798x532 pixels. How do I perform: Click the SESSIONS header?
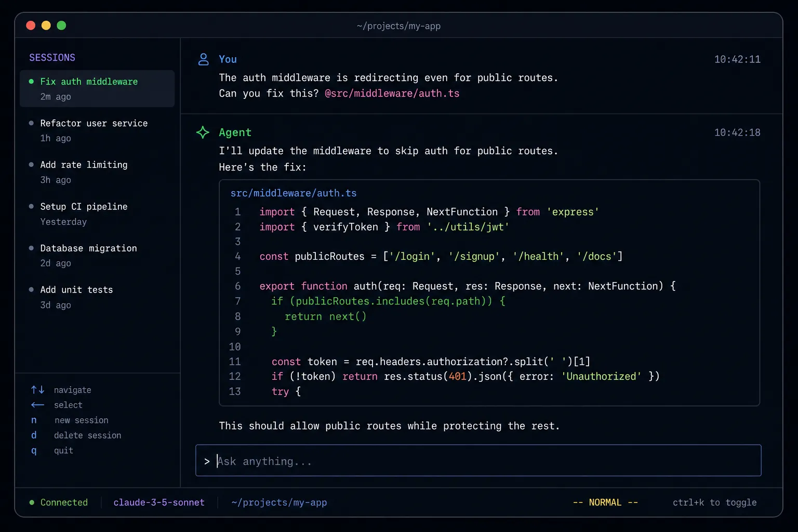coord(52,58)
